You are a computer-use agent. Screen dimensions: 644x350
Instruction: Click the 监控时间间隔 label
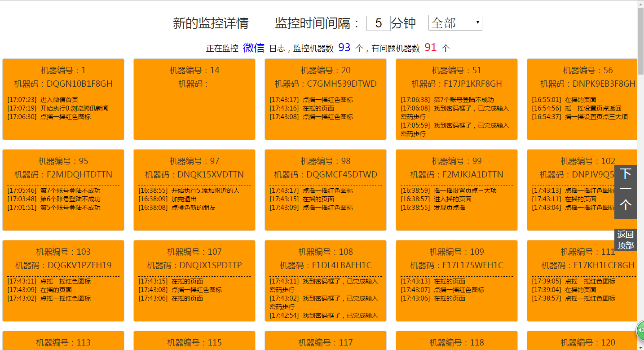318,23
